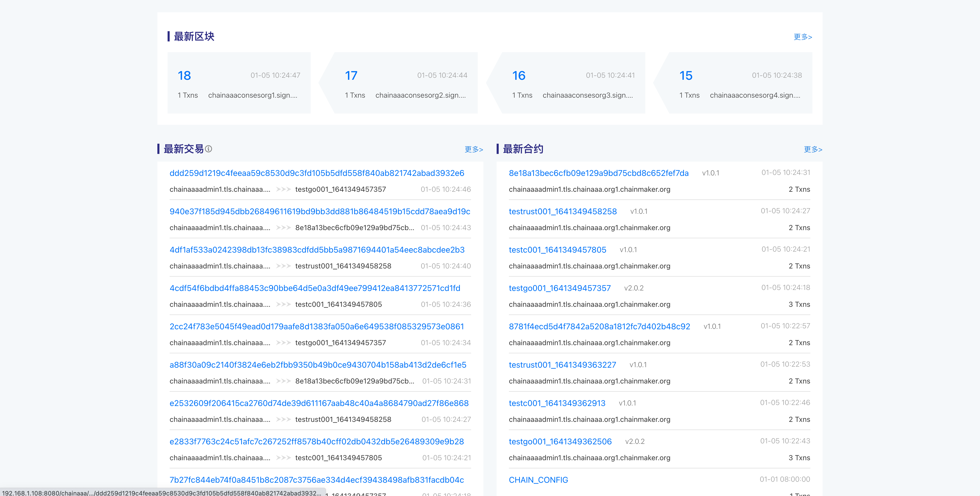Screen dimensions: 980x496
Task: Click contract timestamp 01-05 10:22:57
Action: point(785,326)
